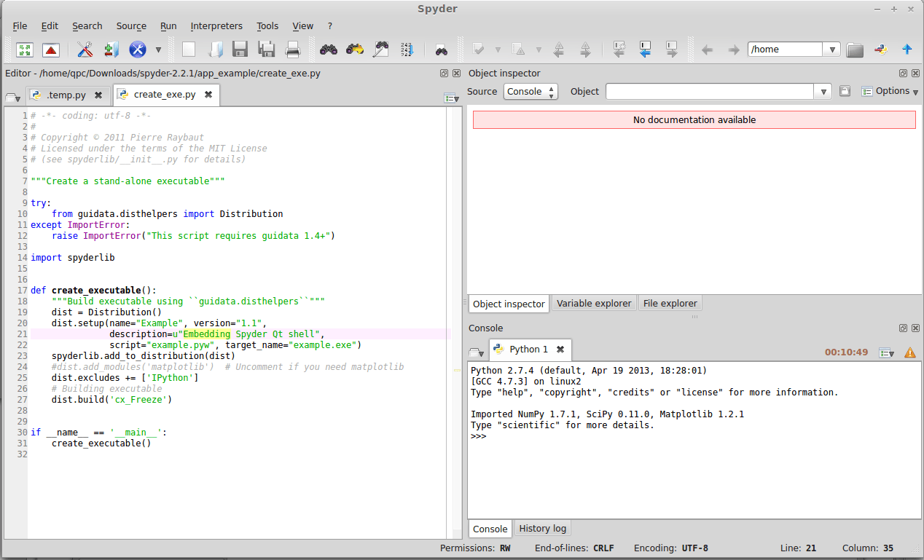Go to parent directory with blue up arrow
The width and height of the screenshot is (924, 560).
[907, 50]
